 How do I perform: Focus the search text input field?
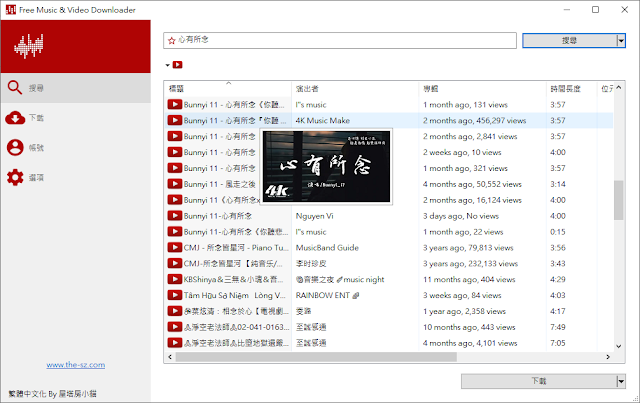click(340, 40)
